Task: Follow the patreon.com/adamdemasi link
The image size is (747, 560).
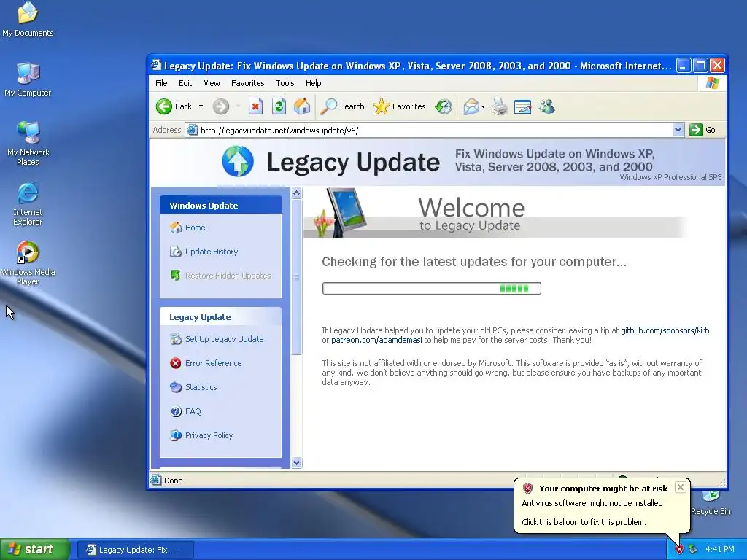Action: coord(376,340)
